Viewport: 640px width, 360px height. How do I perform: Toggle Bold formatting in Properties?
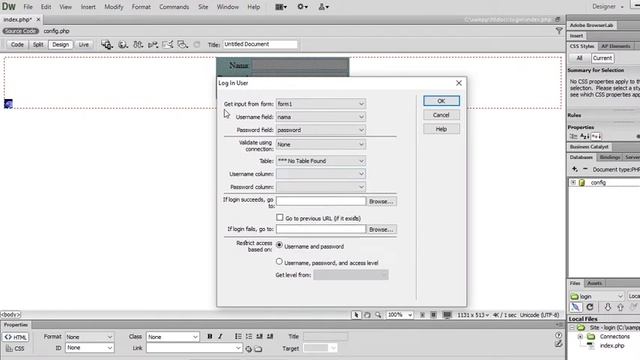[209, 336]
